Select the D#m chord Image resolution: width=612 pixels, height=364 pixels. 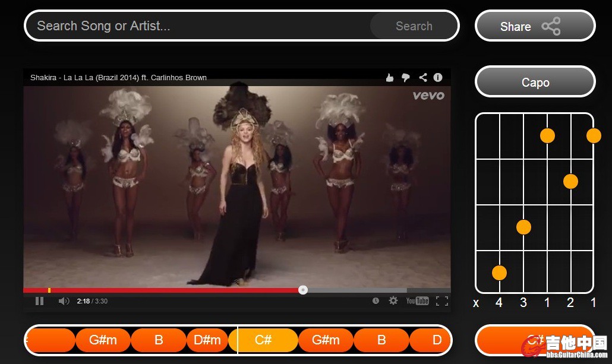point(207,340)
